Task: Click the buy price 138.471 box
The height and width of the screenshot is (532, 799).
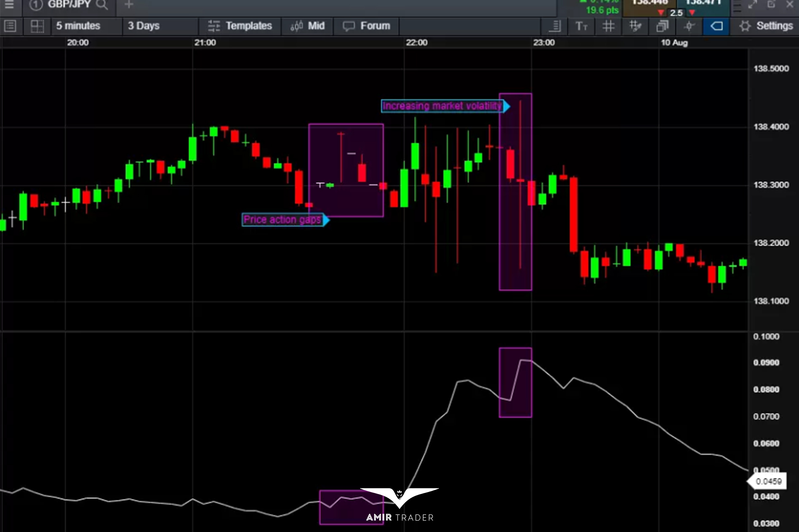Action: click(703, 7)
